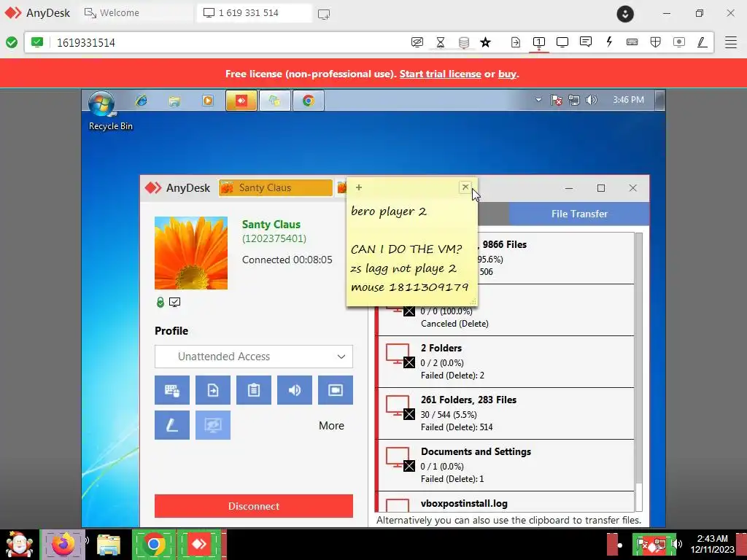This screenshot has height=560, width=747.
Task: Open actions lightning bolt menu
Action: 609,42
